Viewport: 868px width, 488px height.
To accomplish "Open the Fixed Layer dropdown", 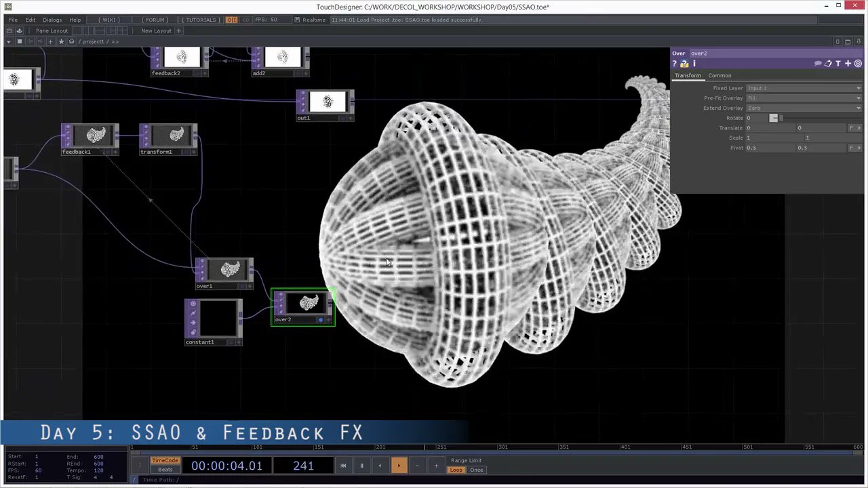I will point(859,88).
